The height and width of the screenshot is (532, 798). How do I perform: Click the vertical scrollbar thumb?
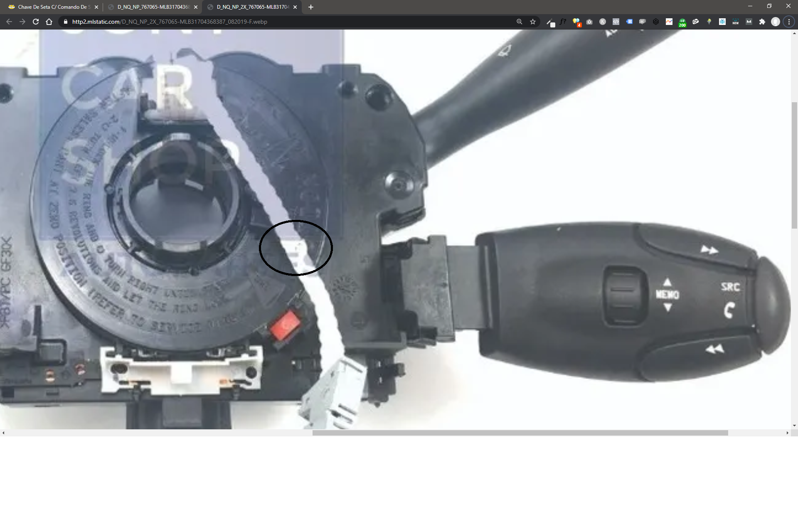pos(794,165)
